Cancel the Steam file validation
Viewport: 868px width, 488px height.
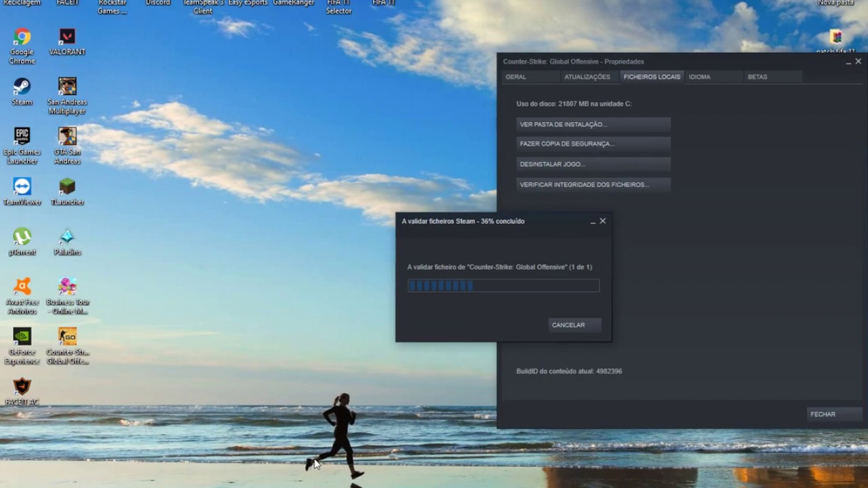pos(574,325)
